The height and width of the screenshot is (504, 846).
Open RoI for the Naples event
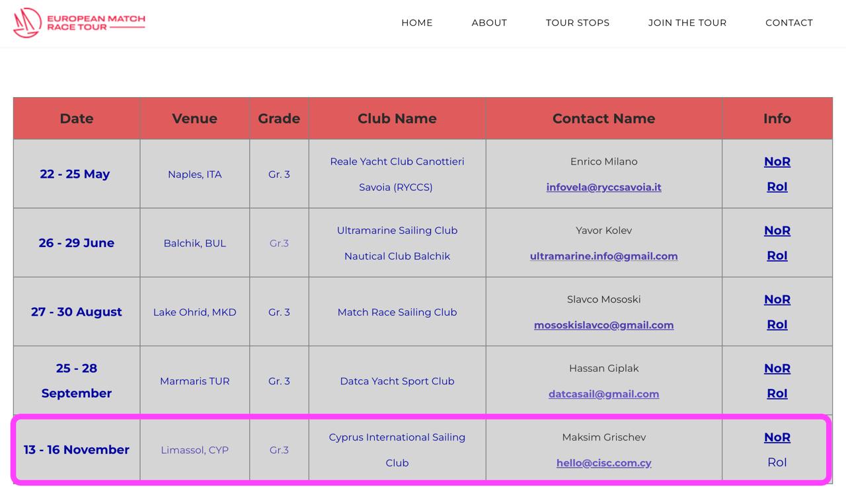(x=777, y=187)
